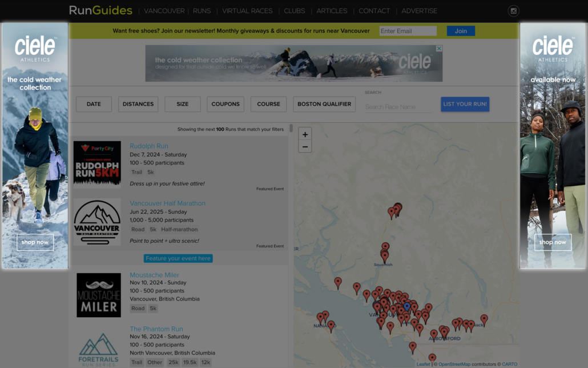The width and height of the screenshot is (588, 368).
Task: Expand the BOSTON QUALIFIER filter
Action: (324, 104)
